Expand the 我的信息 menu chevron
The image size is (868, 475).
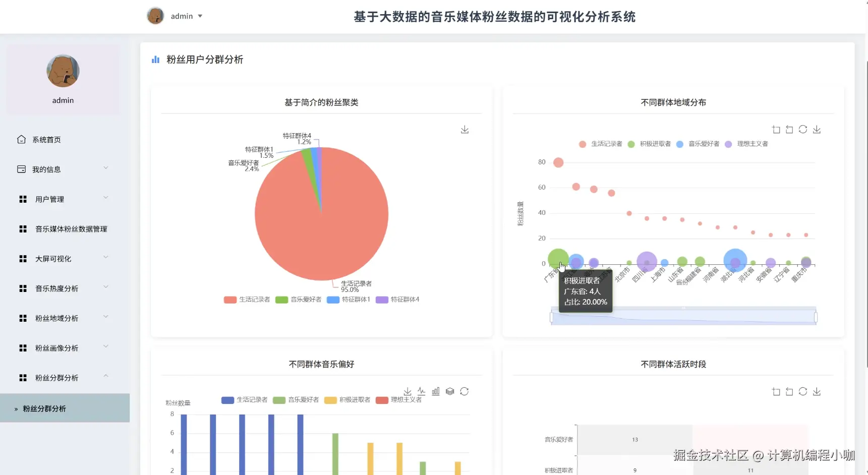point(106,168)
